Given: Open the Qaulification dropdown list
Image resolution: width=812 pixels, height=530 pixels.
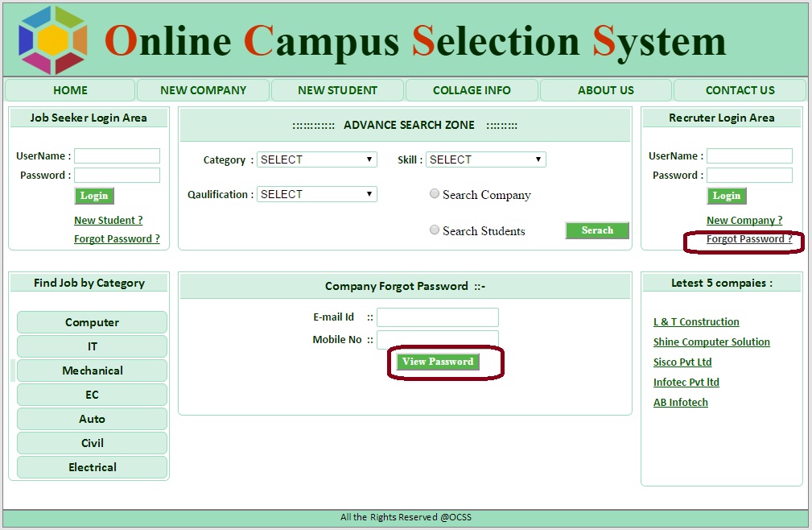Looking at the screenshot, I should click(316, 194).
